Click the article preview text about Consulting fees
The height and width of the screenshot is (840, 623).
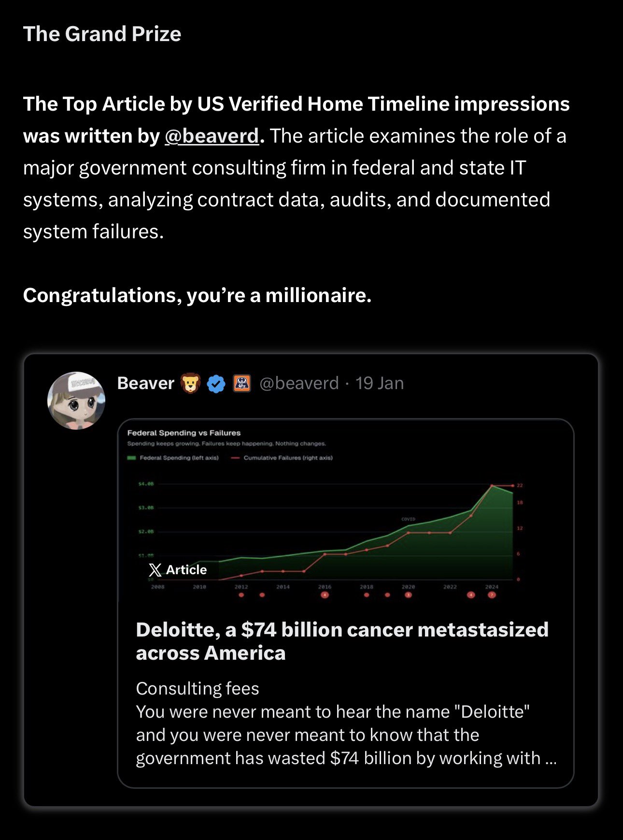346,723
